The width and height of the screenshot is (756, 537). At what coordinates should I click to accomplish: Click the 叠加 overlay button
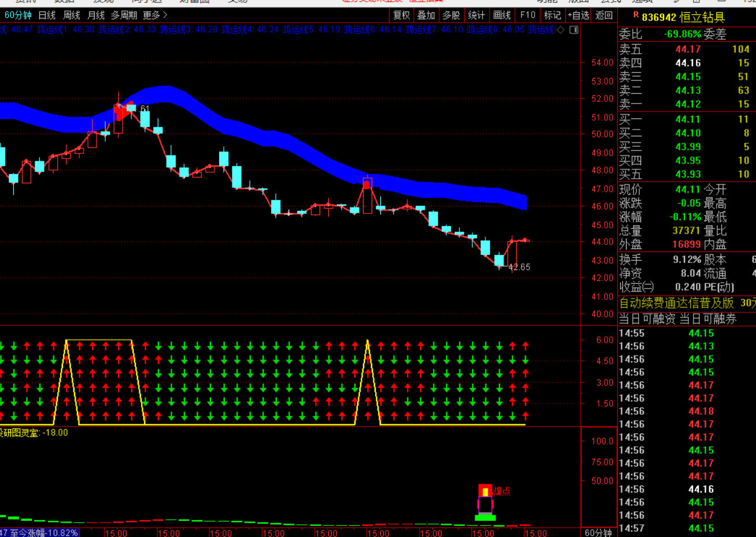point(426,15)
